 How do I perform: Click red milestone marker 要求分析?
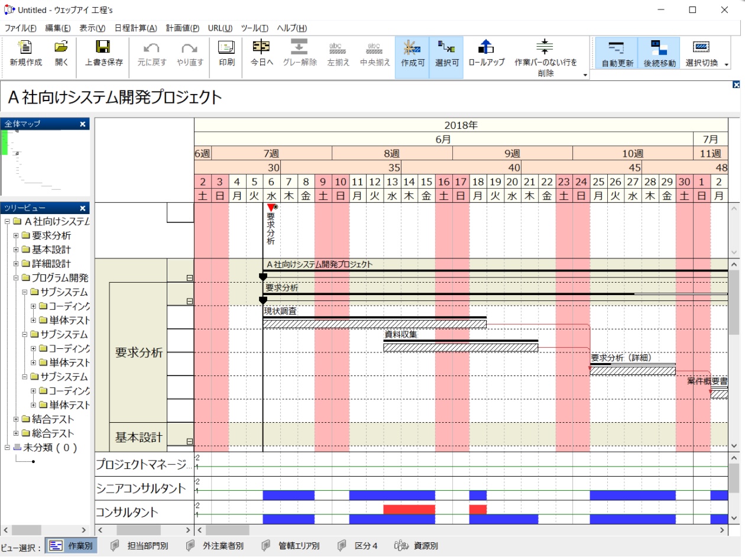pos(271,208)
